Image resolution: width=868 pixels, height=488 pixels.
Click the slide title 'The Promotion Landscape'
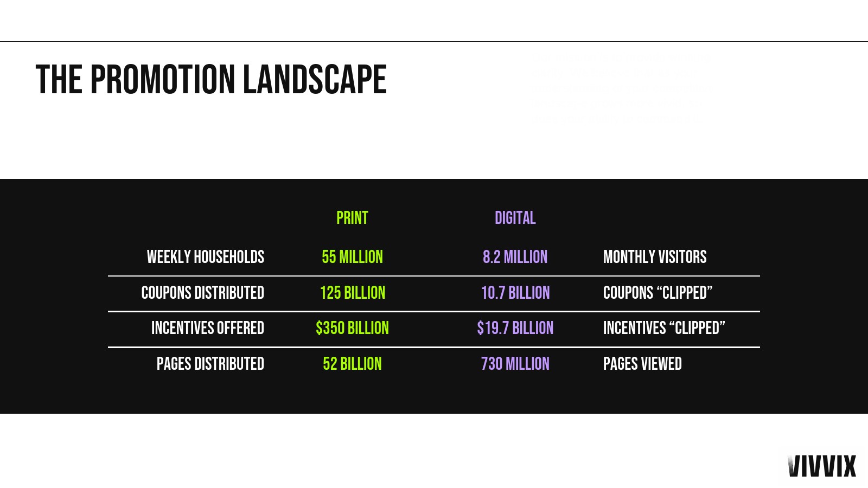[211, 80]
